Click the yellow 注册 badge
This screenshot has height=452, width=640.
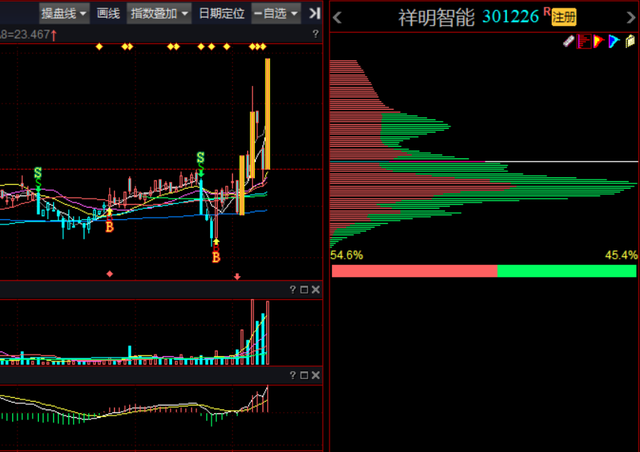click(564, 18)
